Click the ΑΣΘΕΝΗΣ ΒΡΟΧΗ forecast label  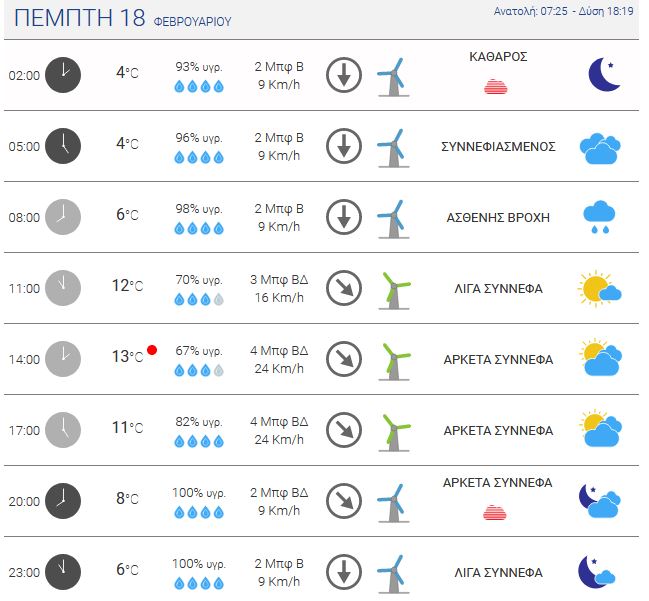coord(498,217)
